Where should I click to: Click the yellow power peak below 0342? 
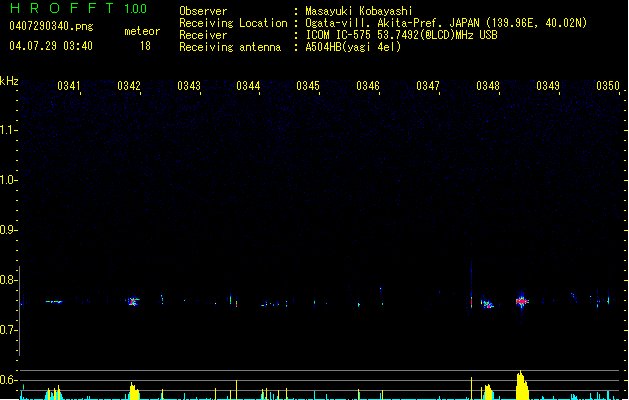click(x=134, y=392)
